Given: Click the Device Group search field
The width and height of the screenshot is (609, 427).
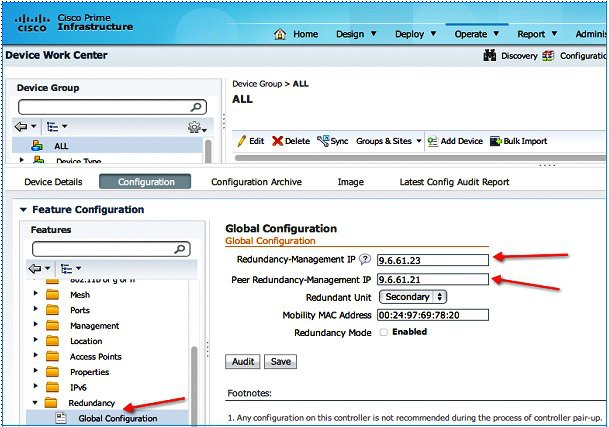Looking at the screenshot, I should click(112, 107).
